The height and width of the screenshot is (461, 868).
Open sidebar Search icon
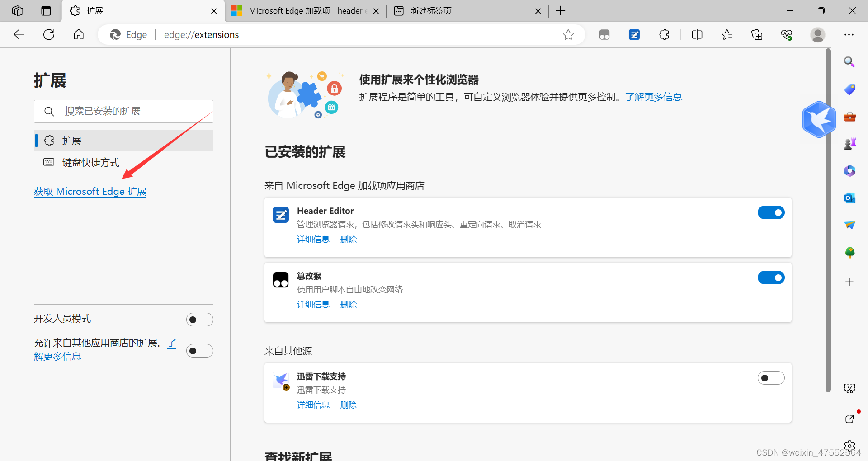coord(849,62)
